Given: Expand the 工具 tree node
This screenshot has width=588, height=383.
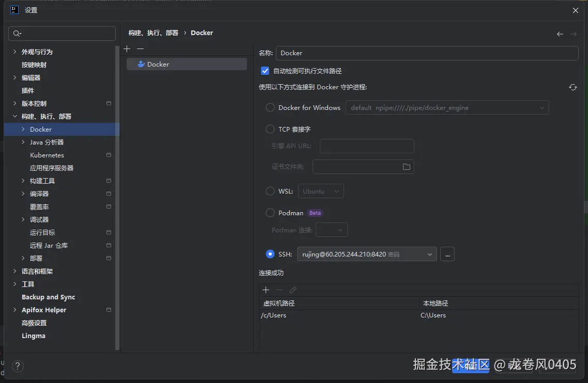Looking at the screenshot, I should coord(14,284).
